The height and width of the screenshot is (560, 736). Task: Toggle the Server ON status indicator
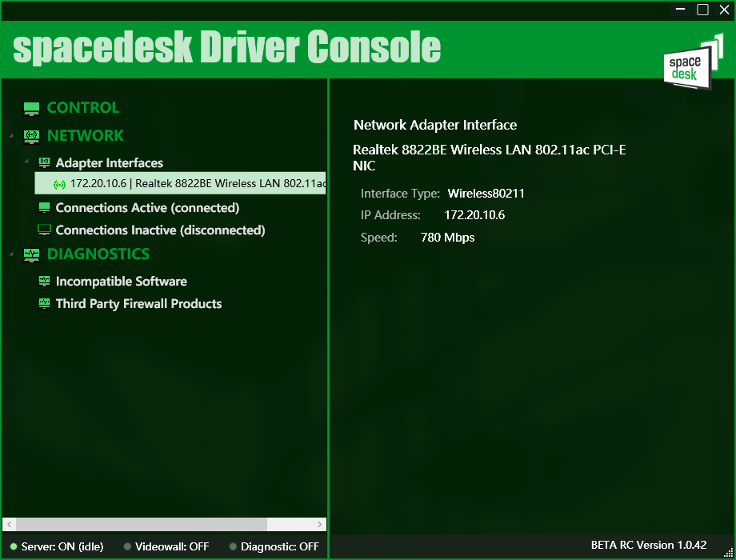tap(14, 546)
